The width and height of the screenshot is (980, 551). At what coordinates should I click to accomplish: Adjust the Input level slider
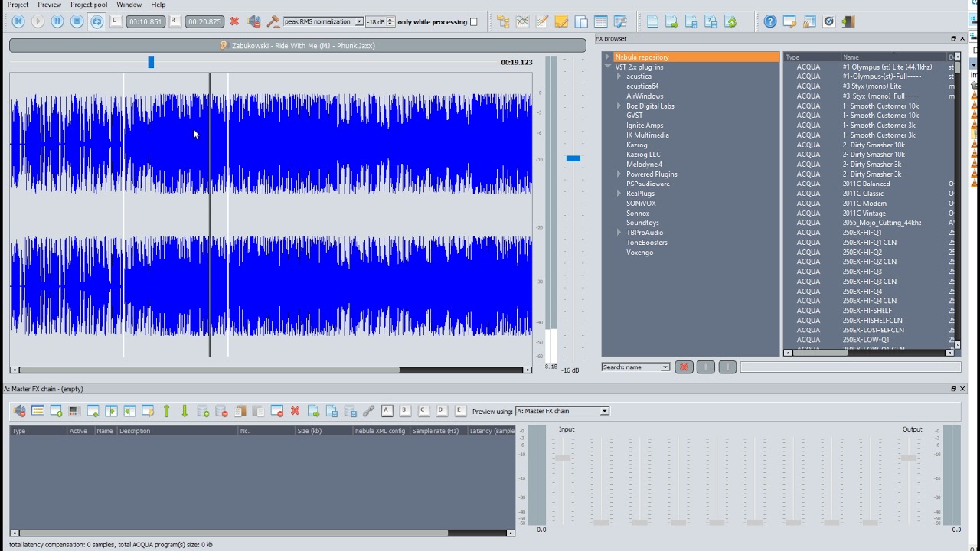point(563,458)
